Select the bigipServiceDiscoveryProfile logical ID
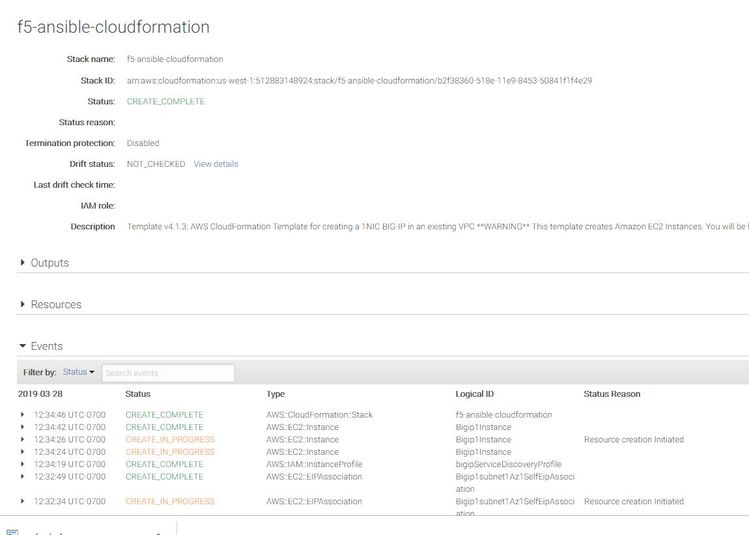 (508, 464)
